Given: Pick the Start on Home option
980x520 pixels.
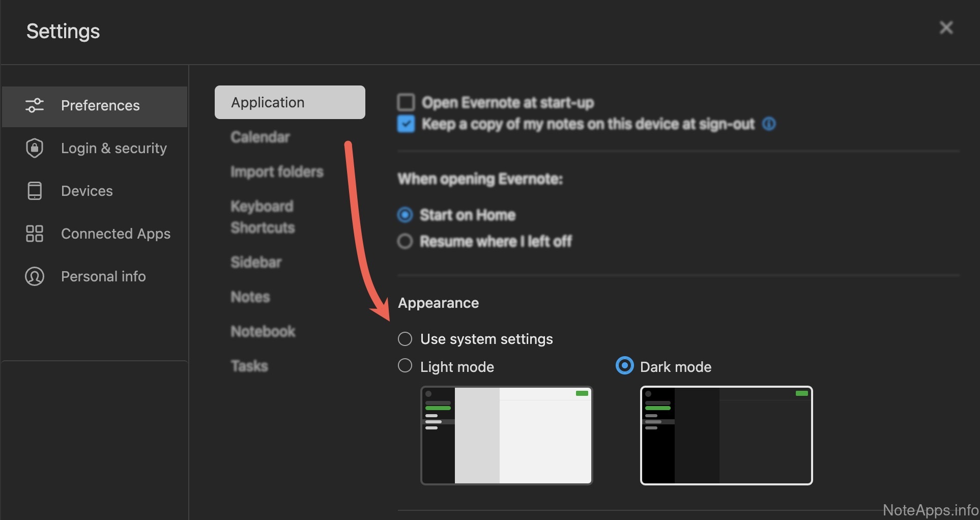Looking at the screenshot, I should coord(405,215).
